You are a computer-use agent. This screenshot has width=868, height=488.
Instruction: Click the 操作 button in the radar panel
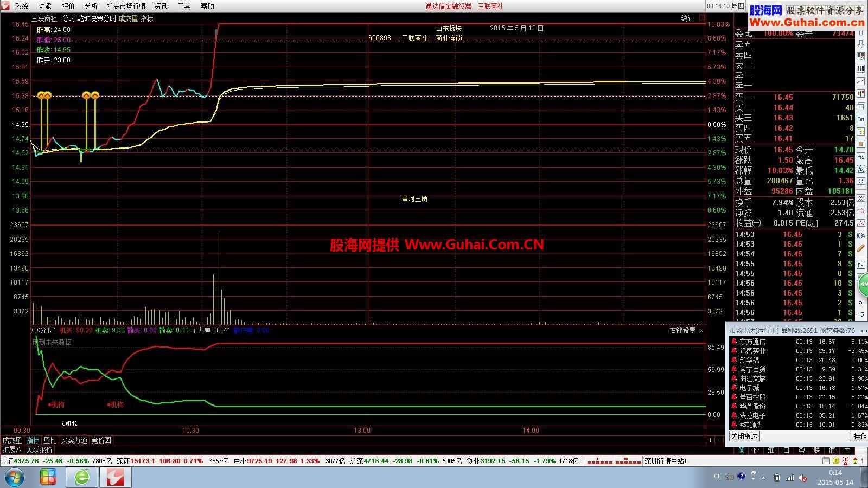(860, 436)
